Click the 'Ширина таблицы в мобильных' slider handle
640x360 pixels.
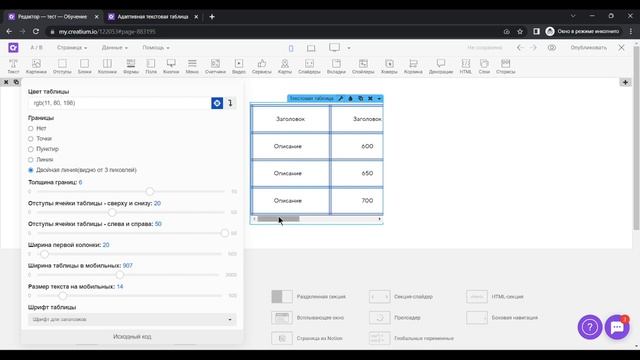click(x=120, y=275)
